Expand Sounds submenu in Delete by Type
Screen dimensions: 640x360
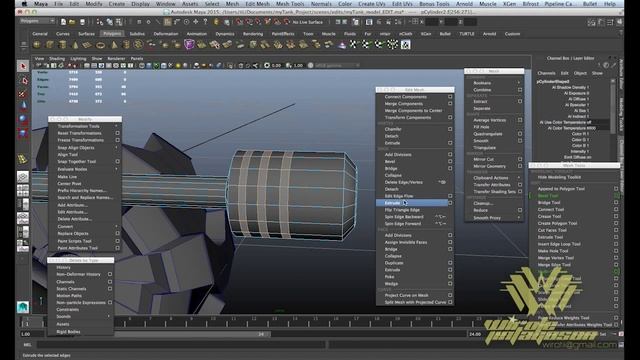109,316
